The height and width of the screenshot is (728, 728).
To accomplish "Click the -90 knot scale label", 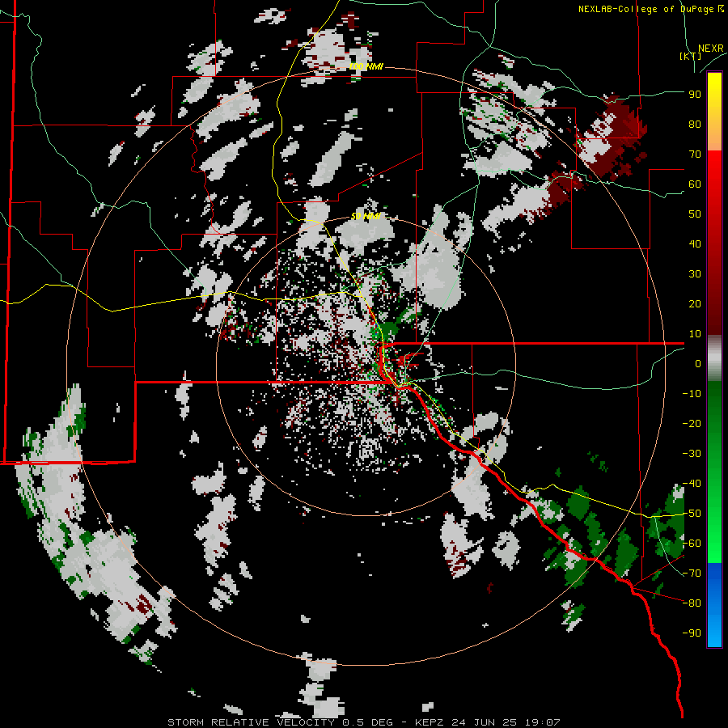I will click(692, 633).
